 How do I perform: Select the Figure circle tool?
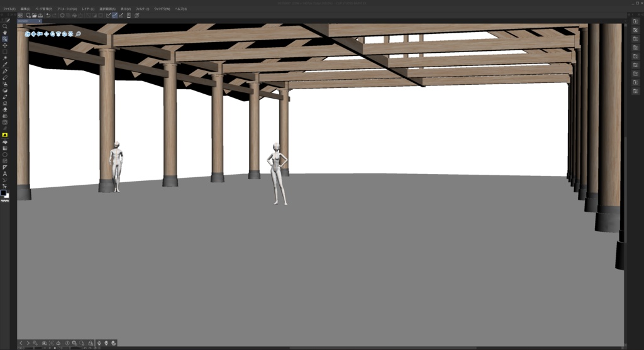[x=5, y=155]
